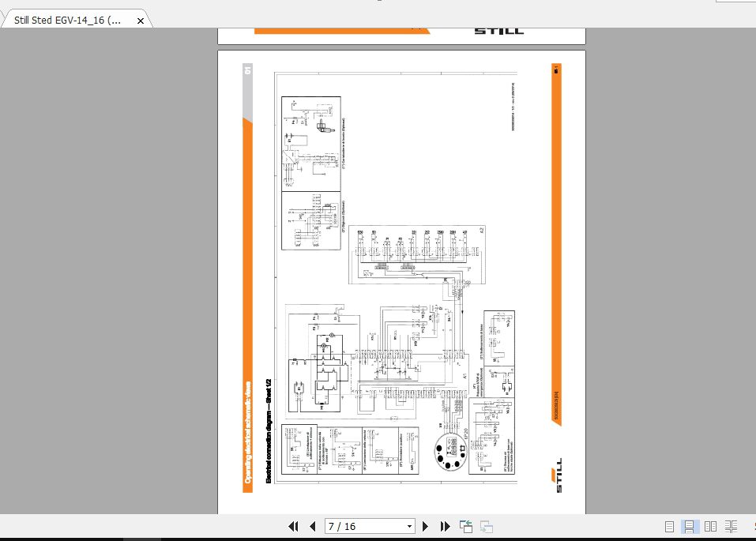Go back to the previous view
The image size is (756, 541).
466,527
